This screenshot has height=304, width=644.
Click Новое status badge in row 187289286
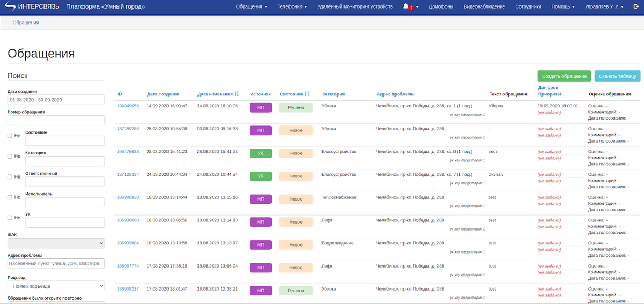tap(296, 130)
